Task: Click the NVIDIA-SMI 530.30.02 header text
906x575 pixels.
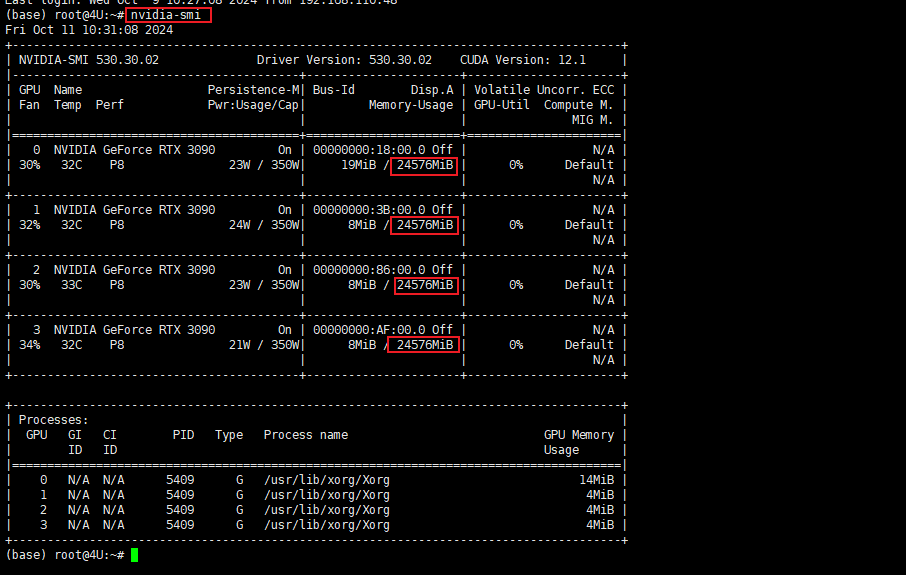Action: [88, 60]
